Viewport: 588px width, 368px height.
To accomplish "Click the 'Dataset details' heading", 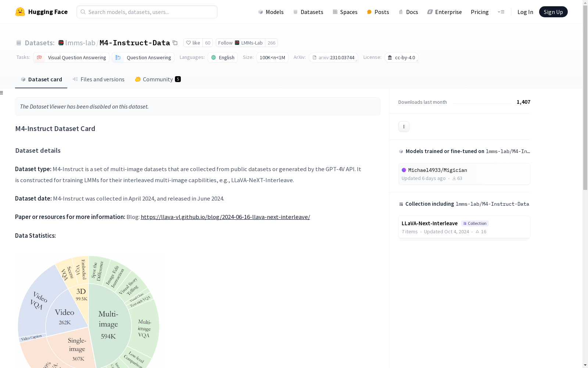I will click(38, 151).
